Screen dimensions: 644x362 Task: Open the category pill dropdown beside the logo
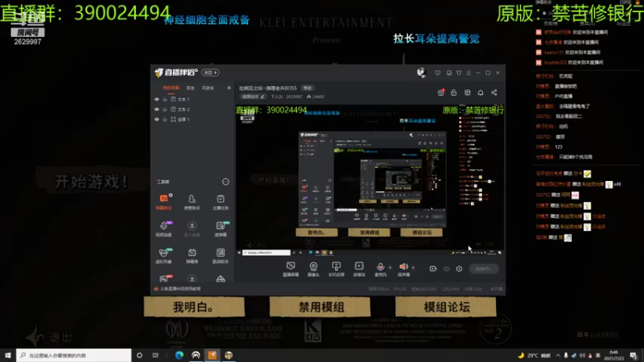[210, 72]
